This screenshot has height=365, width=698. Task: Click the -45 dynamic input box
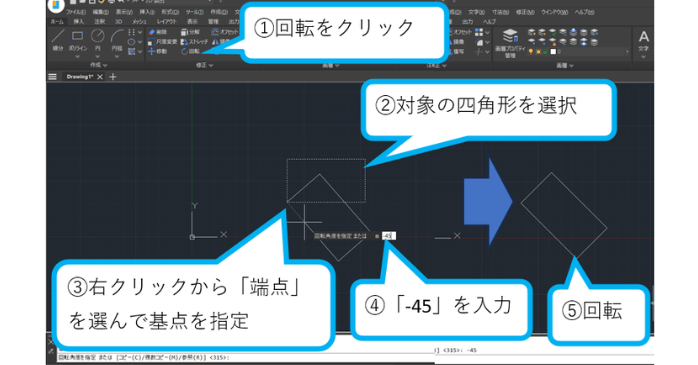(389, 236)
